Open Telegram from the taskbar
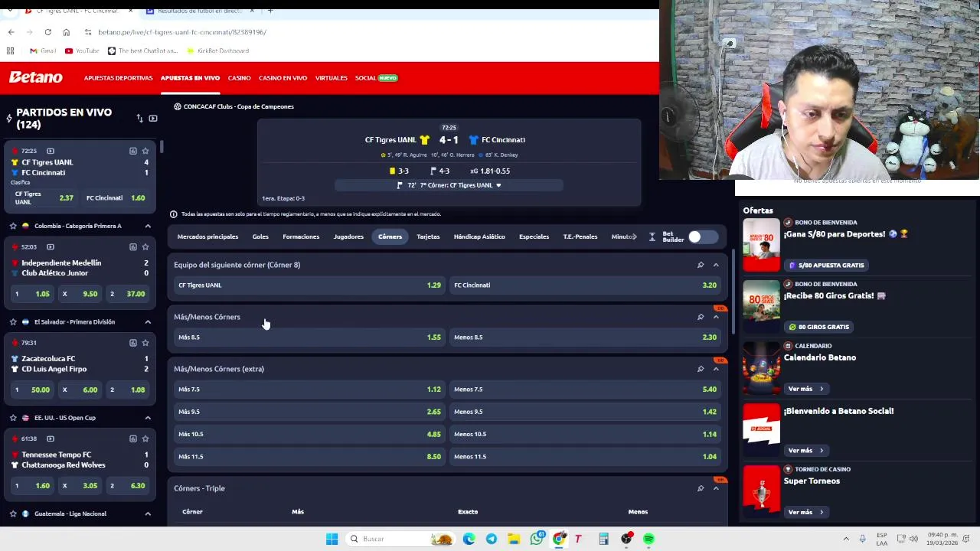 click(x=492, y=539)
